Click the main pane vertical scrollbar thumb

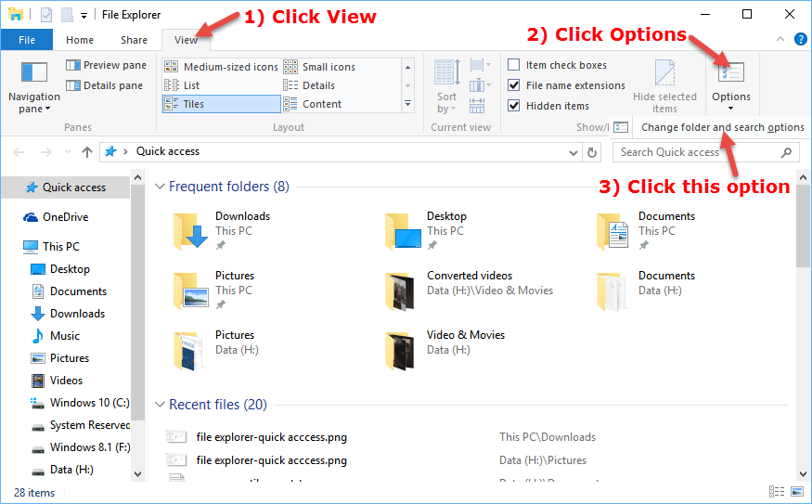(x=803, y=226)
